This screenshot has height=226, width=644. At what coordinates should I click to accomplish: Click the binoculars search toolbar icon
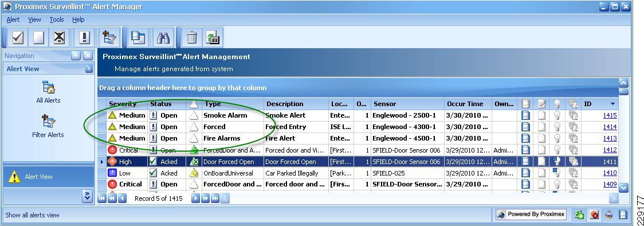(x=163, y=38)
